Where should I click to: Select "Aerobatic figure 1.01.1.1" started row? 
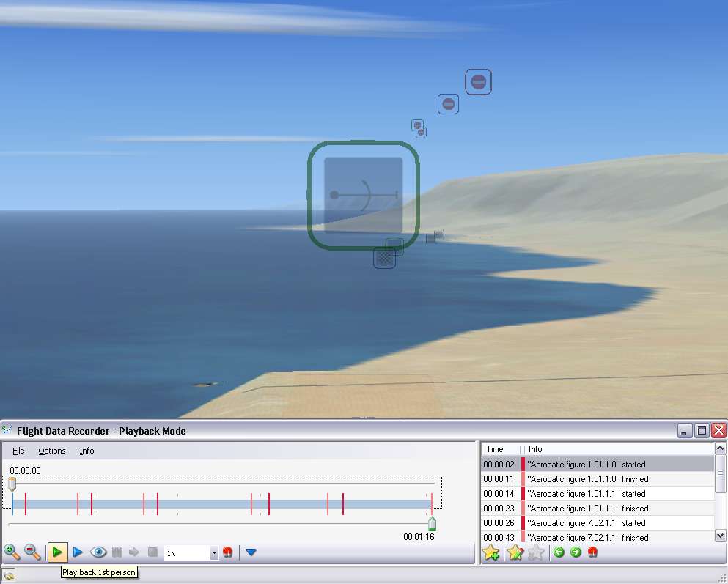(x=587, y=494)
